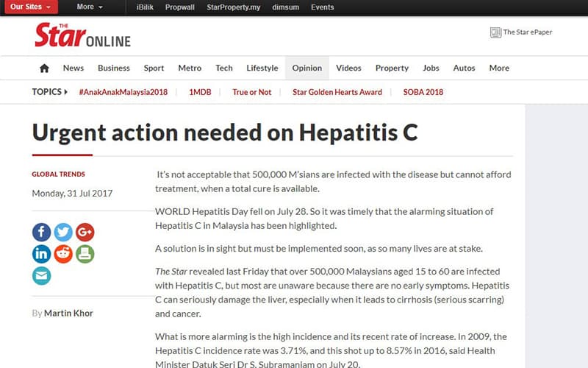Share article on LinkedIn
This screenshot has height=368, width=588.
[41, 254]
